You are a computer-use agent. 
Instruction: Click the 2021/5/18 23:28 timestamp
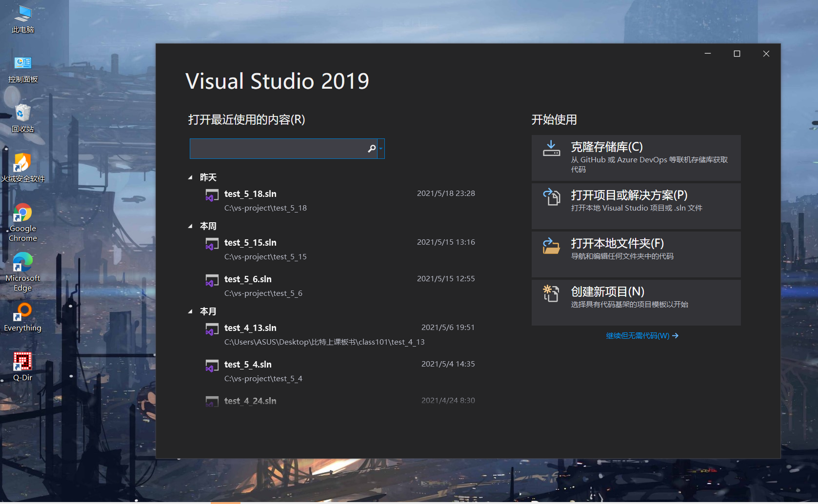click(446, 194)
